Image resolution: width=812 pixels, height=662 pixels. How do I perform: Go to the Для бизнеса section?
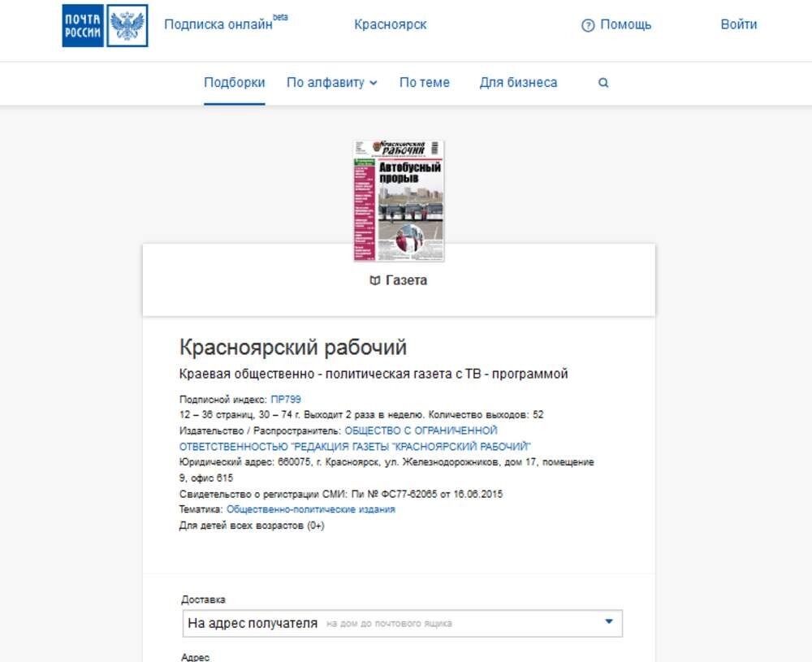pyautogui.click(x=518, y=82)
